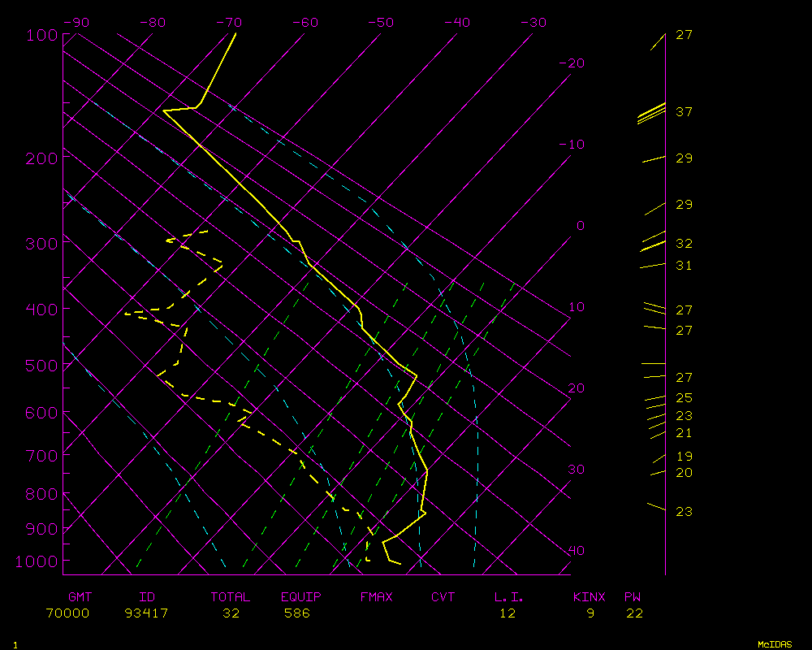Image resolution: width=812 pixels, height=650 pixels.
Task: Select the 500 pressure level label
Action: click(41, 366)
